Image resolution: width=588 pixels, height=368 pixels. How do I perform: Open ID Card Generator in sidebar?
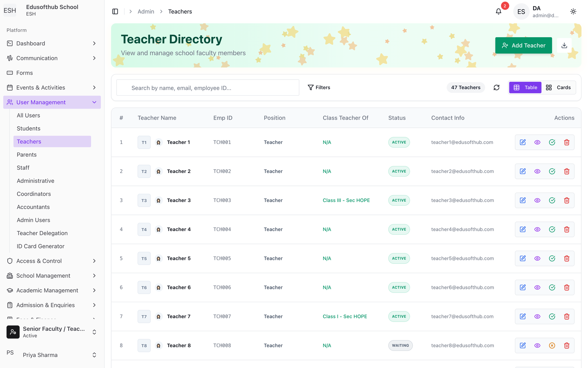pyautogui.click(x=52, y=246)
